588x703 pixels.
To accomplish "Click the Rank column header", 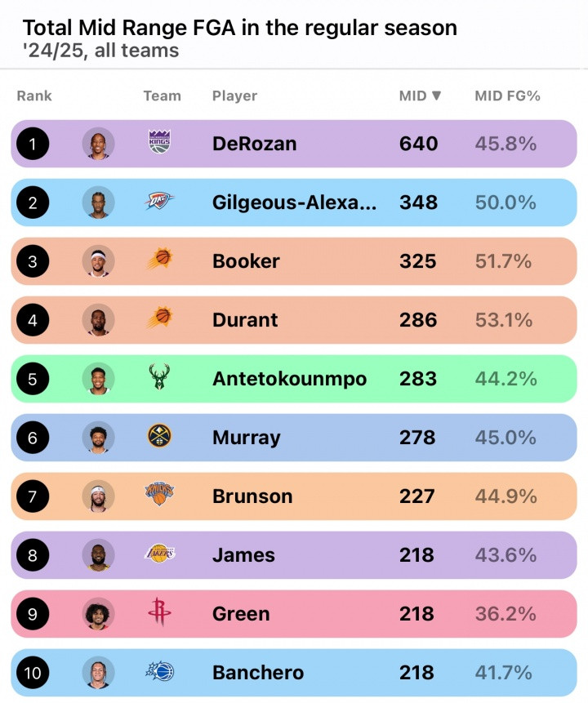I will pyautogui.click(x=34, y=96).
